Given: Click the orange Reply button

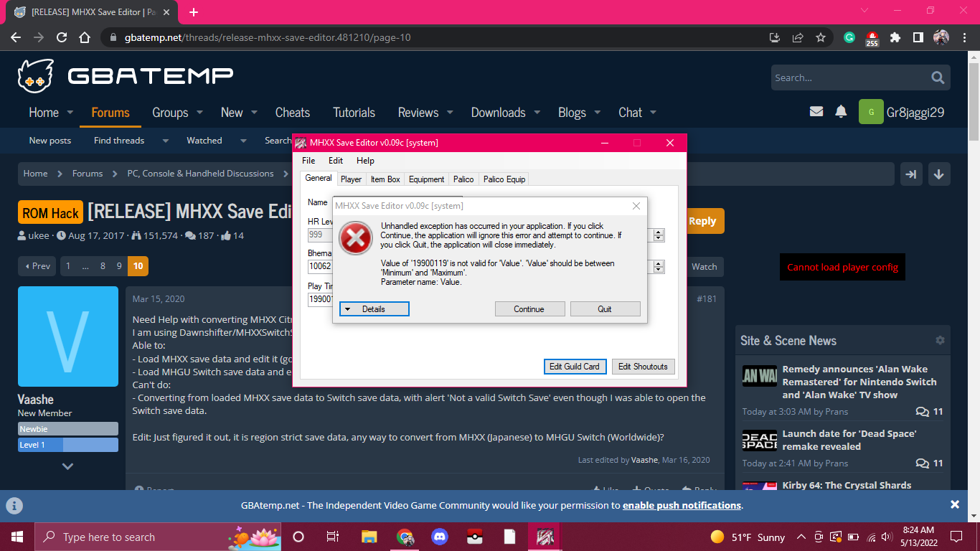Looking at the screenshot, I should pyautogui.click(x=702, y=221).
